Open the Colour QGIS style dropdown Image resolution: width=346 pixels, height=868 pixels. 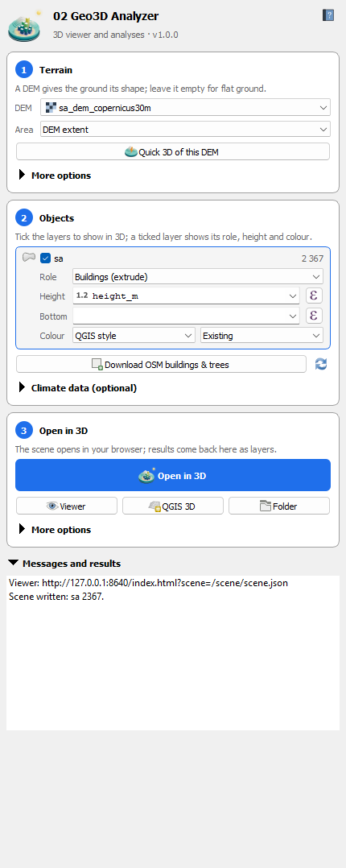134,336
